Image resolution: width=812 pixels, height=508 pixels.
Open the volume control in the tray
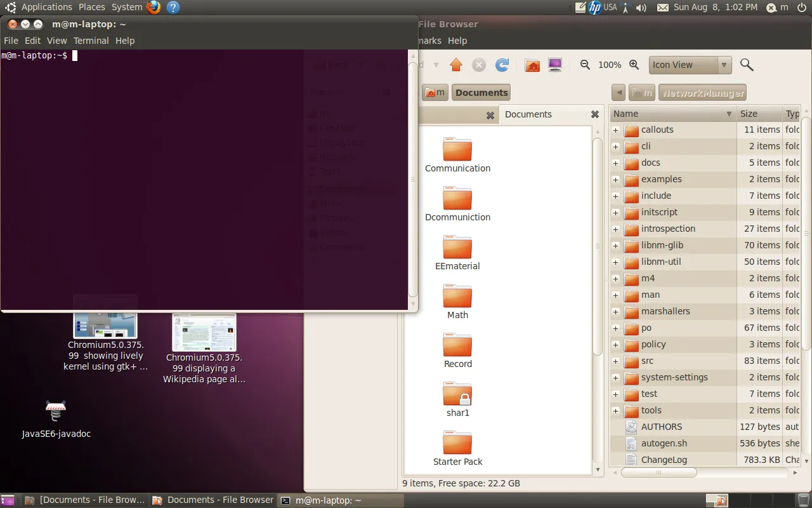tap(641, 7)
